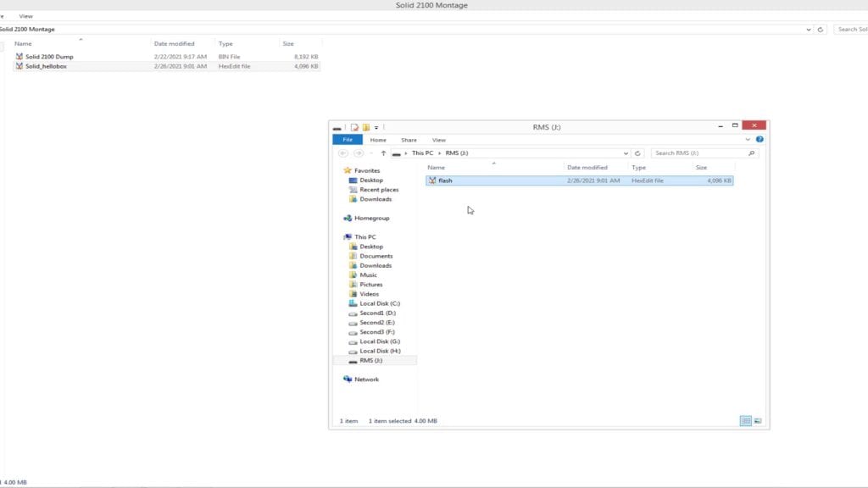Screen dimensions: 868x488
Task: Switch to large icons view layout
Action: [757, 420]
